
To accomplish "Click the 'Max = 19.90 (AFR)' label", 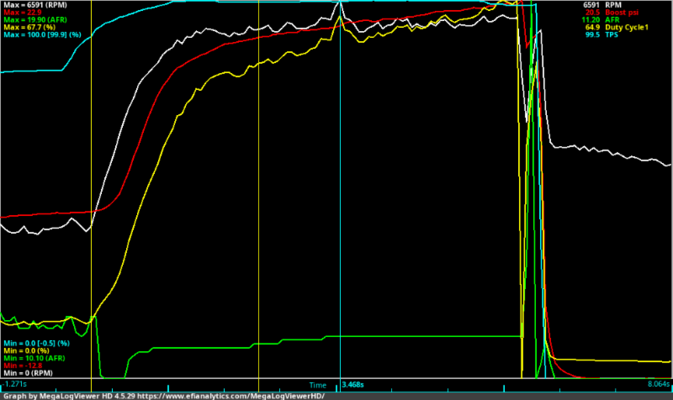I will click(x=35, y=20).
